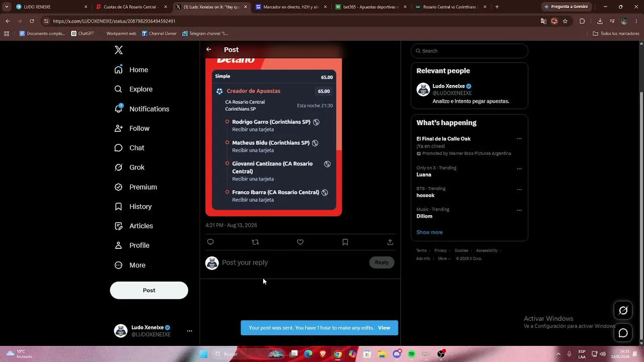Click the browser back arrow
Image resolution: width=644 pixels, height=362 pixels.
[8, 21]
